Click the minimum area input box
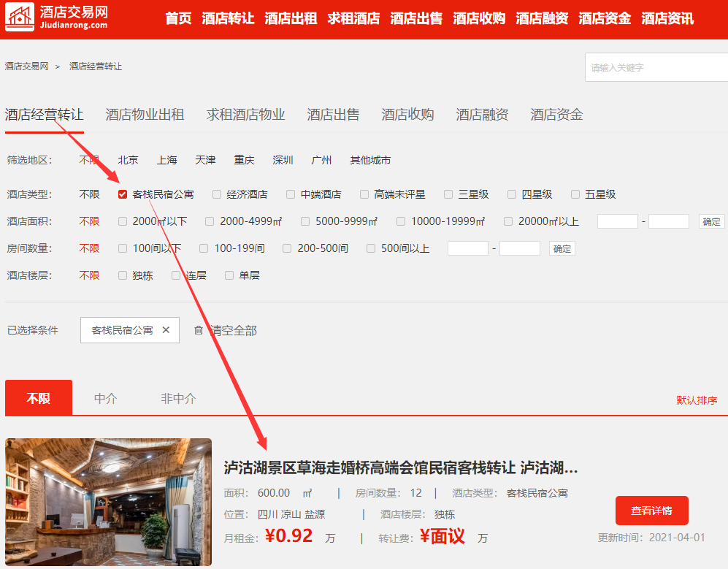Screen dimensions: 728x569 618,221
